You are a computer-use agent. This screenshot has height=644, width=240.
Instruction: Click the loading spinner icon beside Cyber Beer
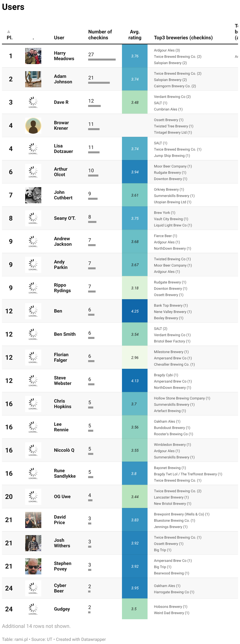tap(33, 588)
